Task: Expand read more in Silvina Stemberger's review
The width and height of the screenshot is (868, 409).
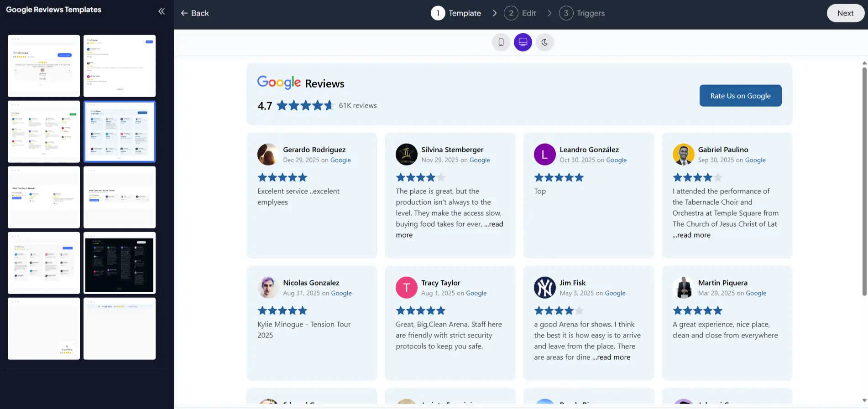Action: pyautogui.click(x=494, y=224)
